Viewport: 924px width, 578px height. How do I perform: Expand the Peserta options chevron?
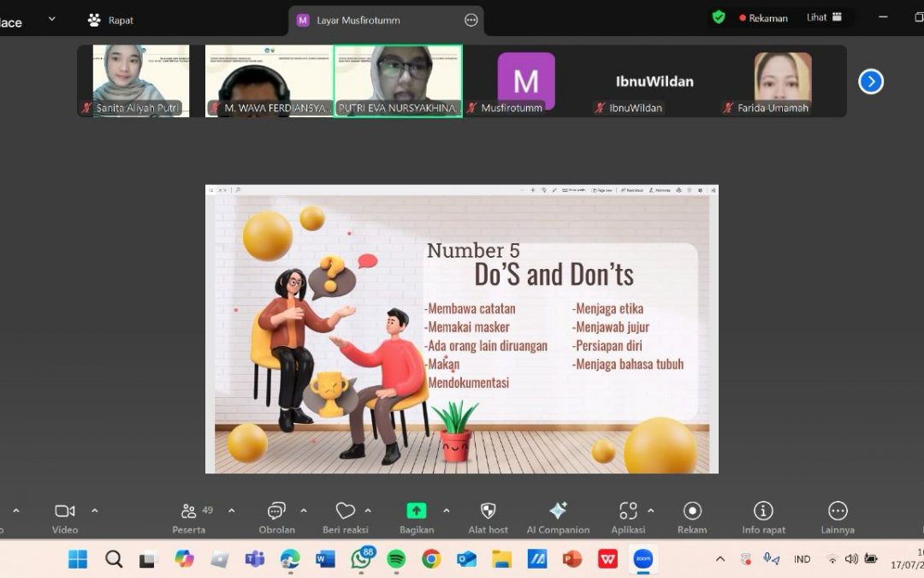click(x=231, y=510)
